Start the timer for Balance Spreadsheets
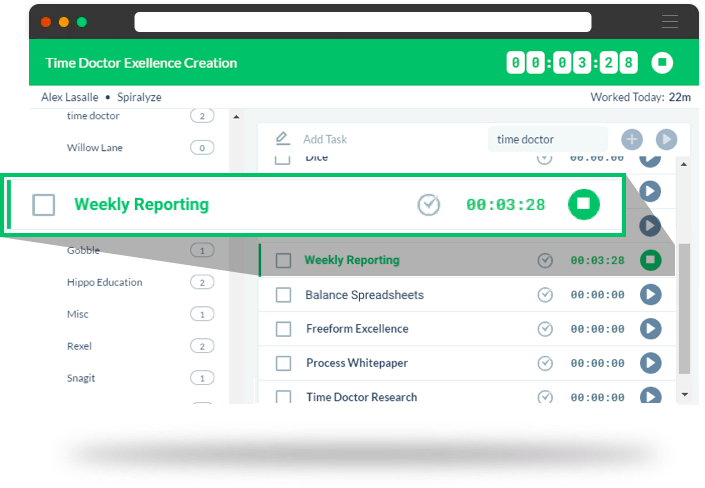Viewport: 705px width, 488px height. point(651,295)
